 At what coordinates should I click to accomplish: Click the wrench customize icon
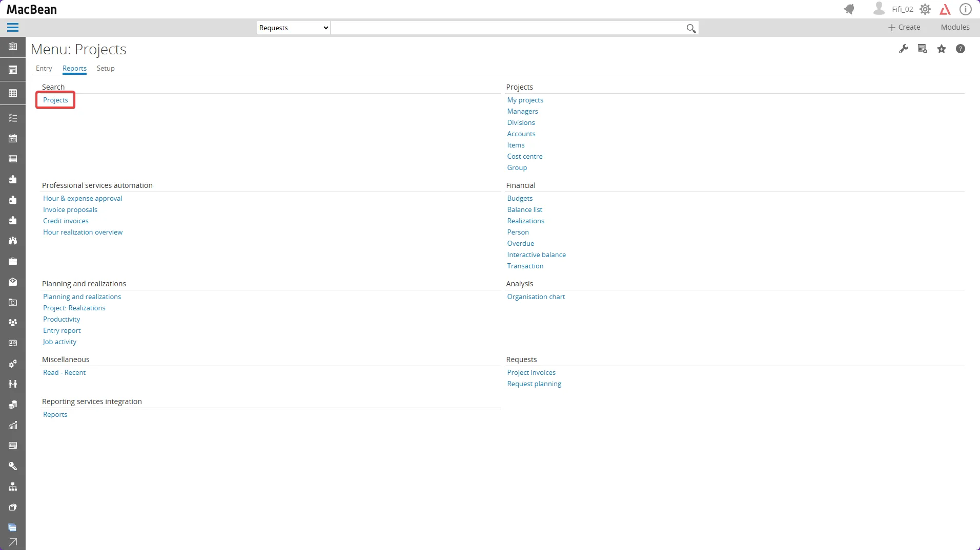pos(904,49)
